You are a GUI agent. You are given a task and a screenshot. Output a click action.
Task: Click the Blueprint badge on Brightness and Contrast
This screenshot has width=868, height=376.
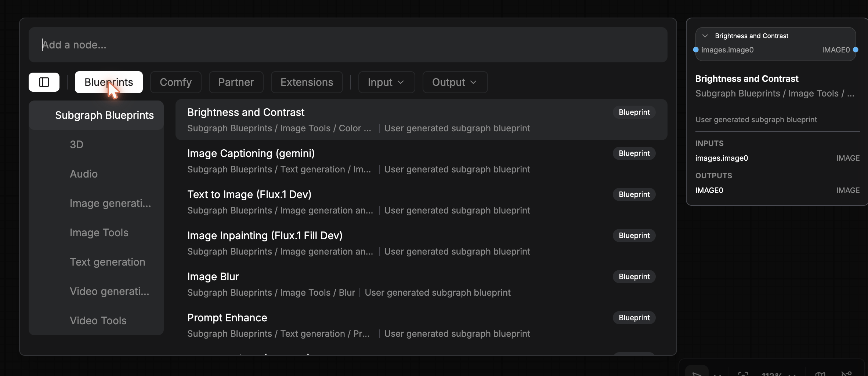(634, 112)
